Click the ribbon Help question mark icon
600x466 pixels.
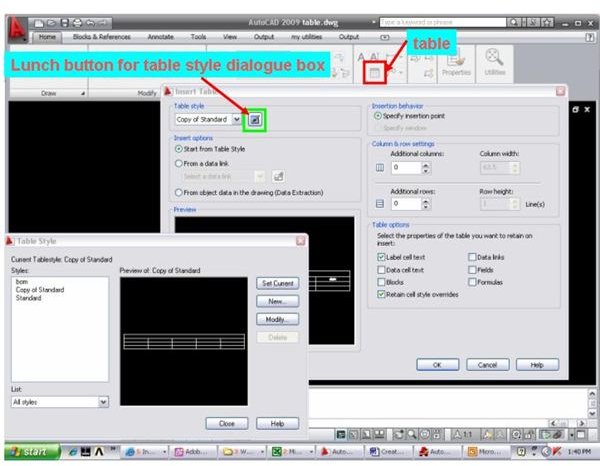pos(589,37)
